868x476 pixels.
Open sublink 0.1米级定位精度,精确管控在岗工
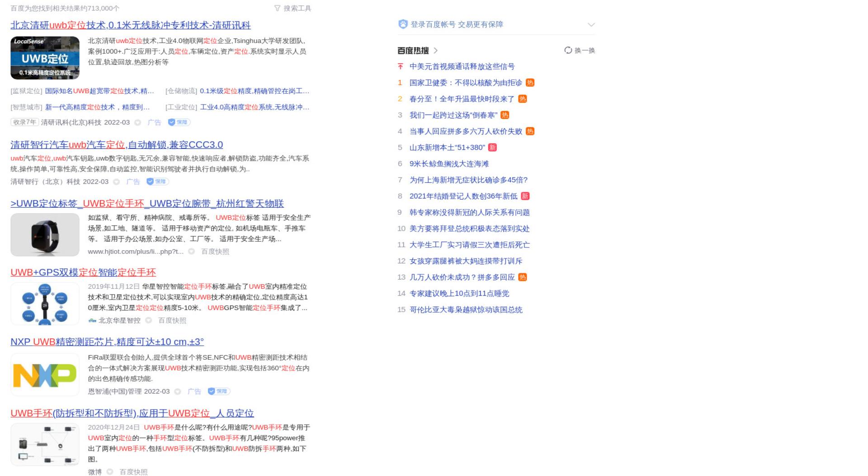click(255, 91)
